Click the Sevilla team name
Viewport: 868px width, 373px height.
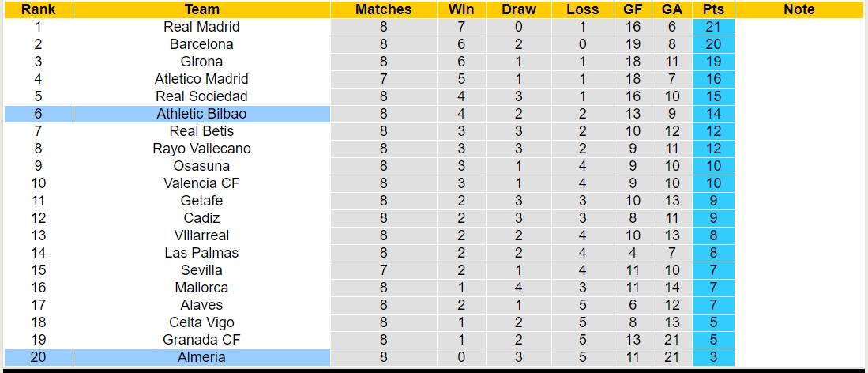click(x=201, y=270)
